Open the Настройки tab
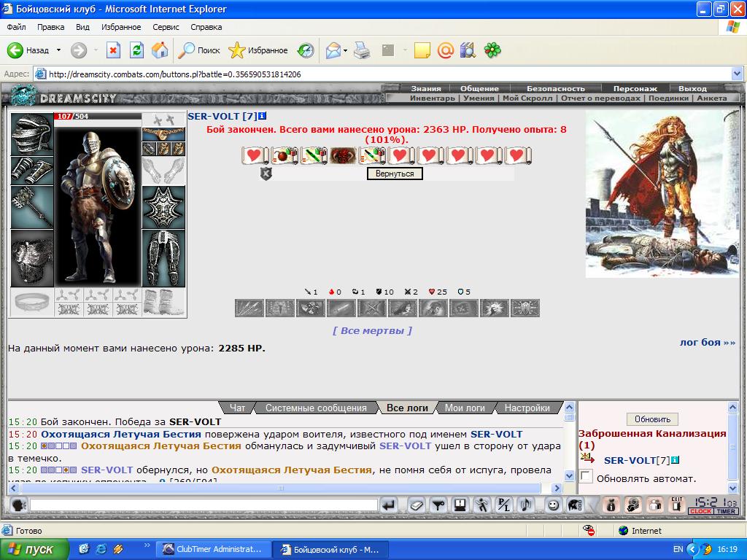 [x=527, y=408]
